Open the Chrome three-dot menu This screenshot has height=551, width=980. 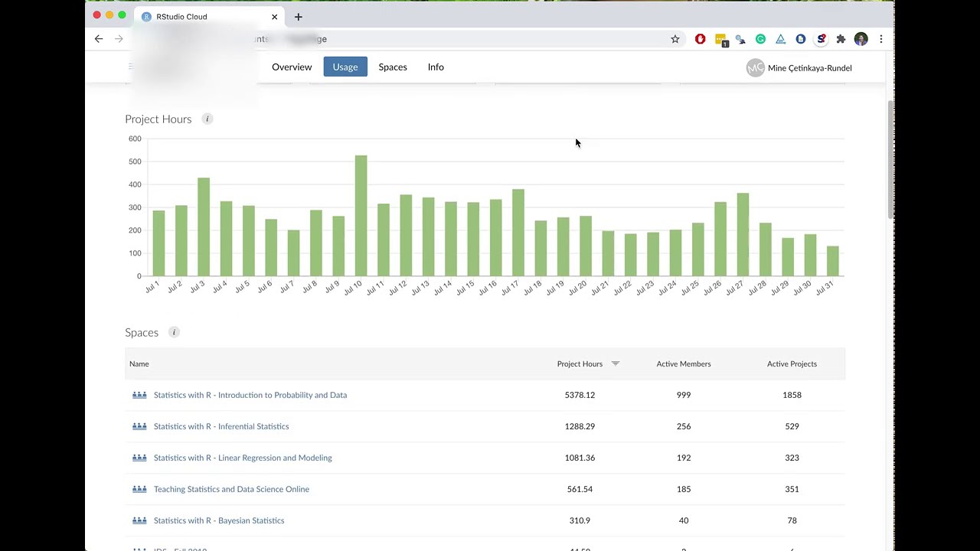(x=881, y=39)
